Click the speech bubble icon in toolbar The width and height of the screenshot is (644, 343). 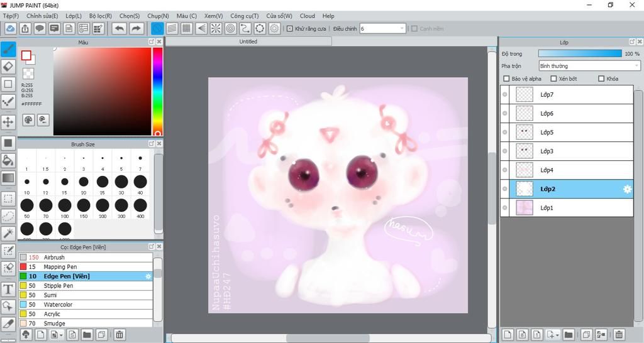[40, 29]
